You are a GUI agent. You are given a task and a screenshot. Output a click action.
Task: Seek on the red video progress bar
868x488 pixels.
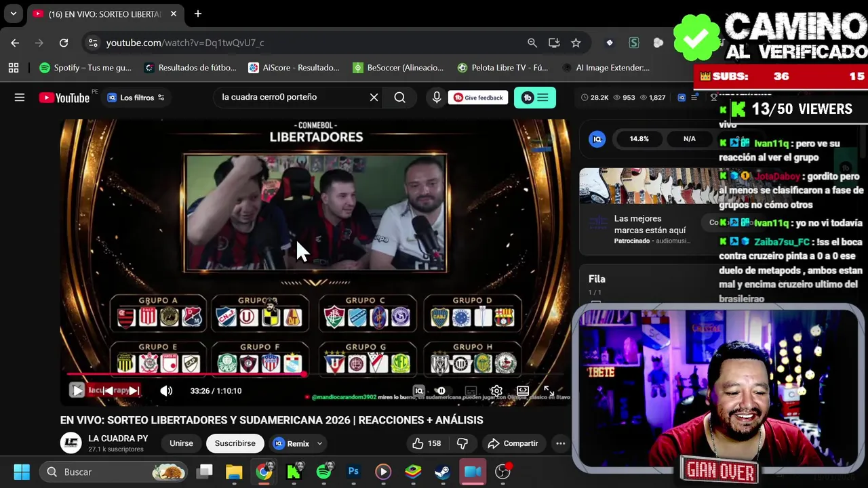[x=315, y=373]
